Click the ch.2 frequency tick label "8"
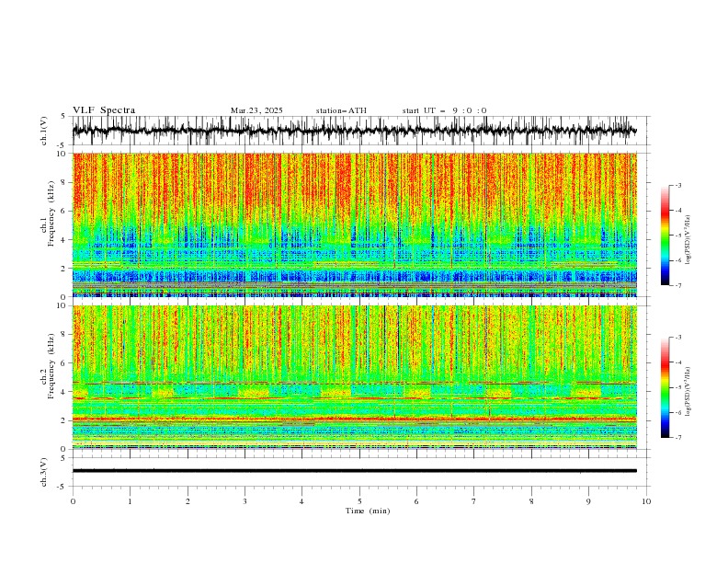Viewport: 728px width, 563px height. click(65, 335)
